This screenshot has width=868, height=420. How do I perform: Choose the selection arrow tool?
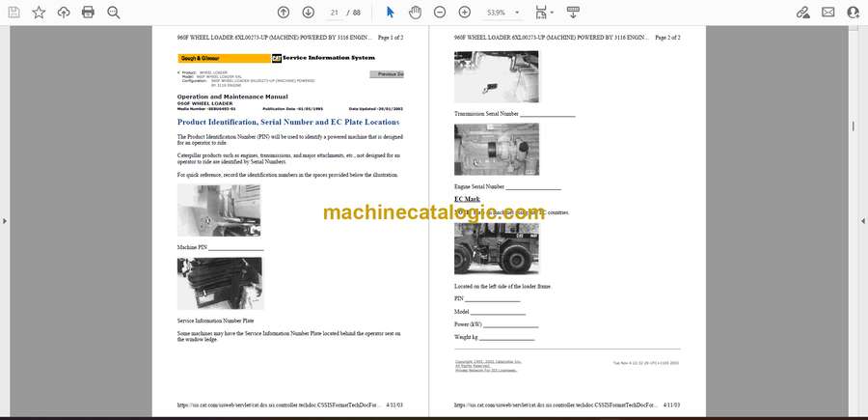coord(391,13)
